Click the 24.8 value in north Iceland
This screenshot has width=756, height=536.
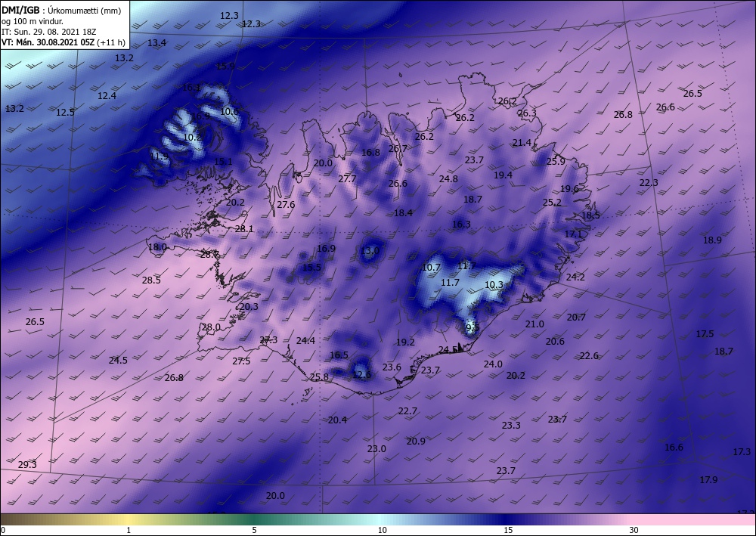click(448, 179)
